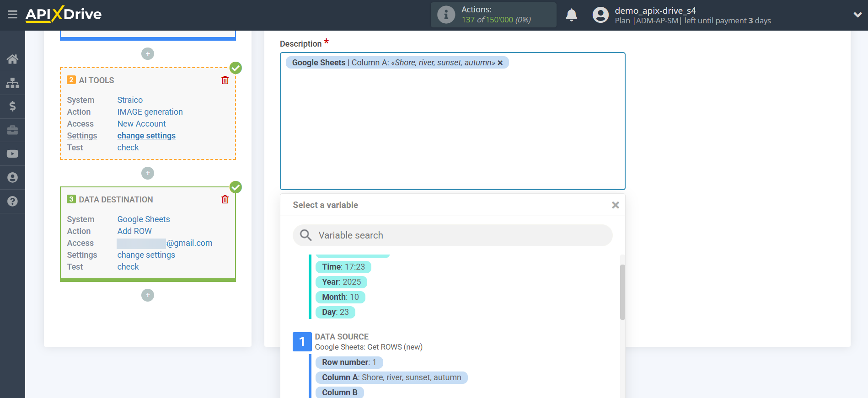This screenshot has width=868, height=398.
Task: Select the Column B variable
Action: click(339, 393)
